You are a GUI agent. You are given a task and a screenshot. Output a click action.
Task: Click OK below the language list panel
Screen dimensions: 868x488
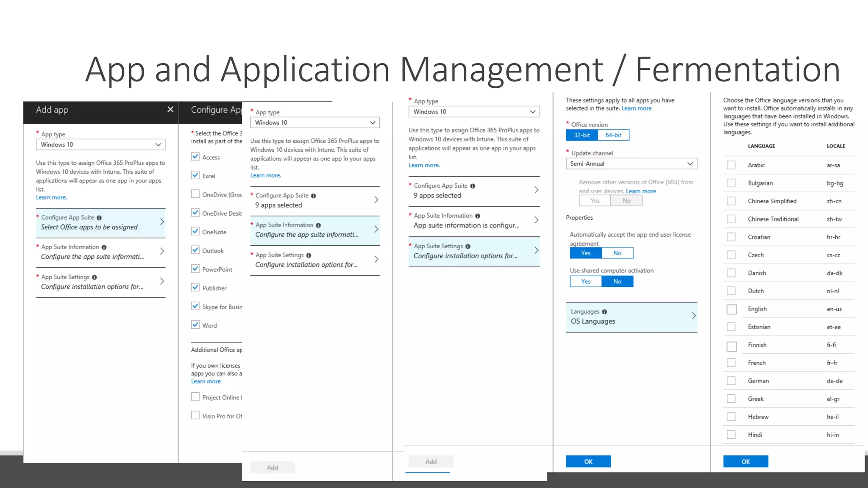point(746,461)
